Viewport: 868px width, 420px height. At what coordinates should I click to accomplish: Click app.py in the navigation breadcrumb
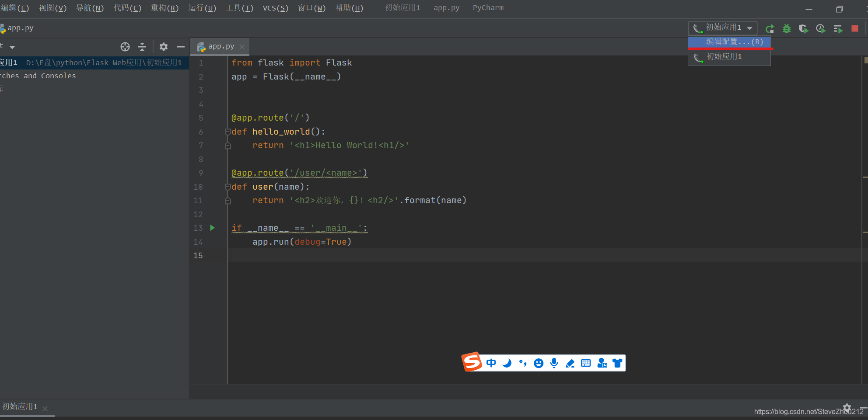click(x=17, y=28)
